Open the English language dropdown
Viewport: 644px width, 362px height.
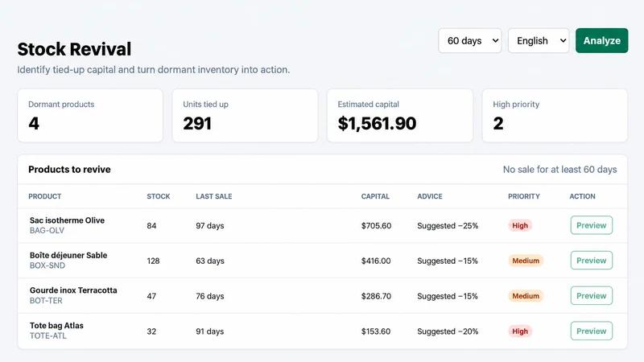point(539,41)
